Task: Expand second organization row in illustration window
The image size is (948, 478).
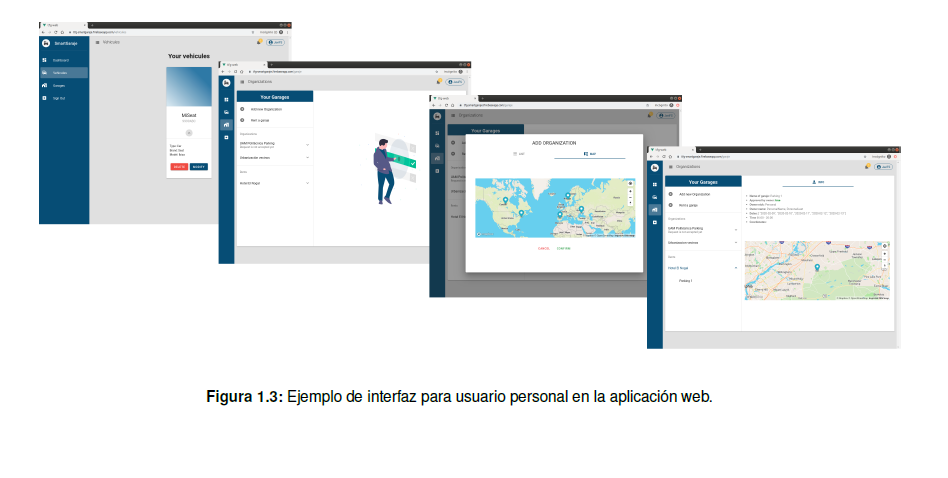Action: point(274,158)
